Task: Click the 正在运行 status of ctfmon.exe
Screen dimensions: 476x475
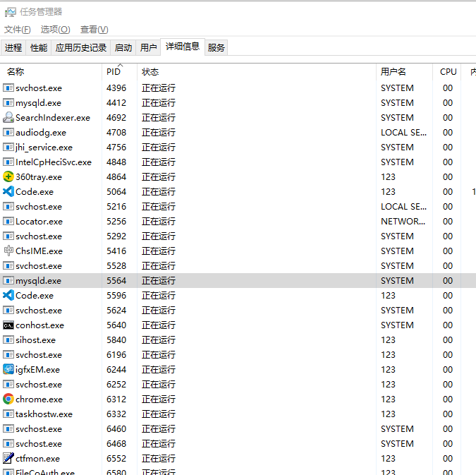Action: point(159,458)
